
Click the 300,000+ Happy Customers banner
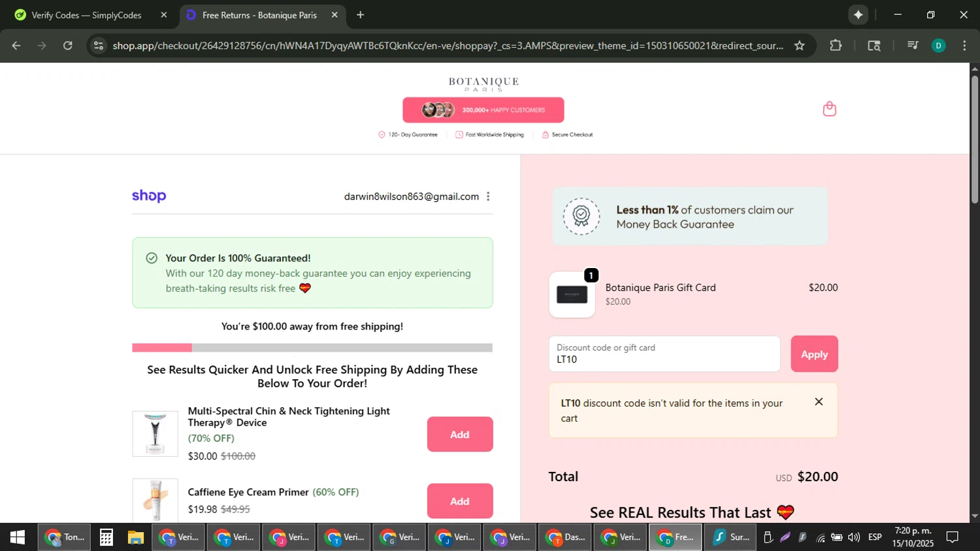click(483, 110)
